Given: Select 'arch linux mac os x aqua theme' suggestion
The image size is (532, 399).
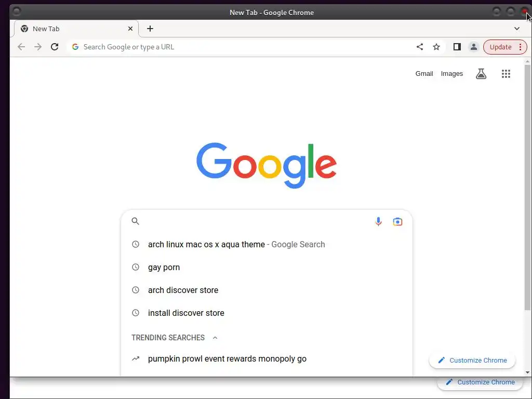Looking at the screenshot, I should [x=267, y=244].
